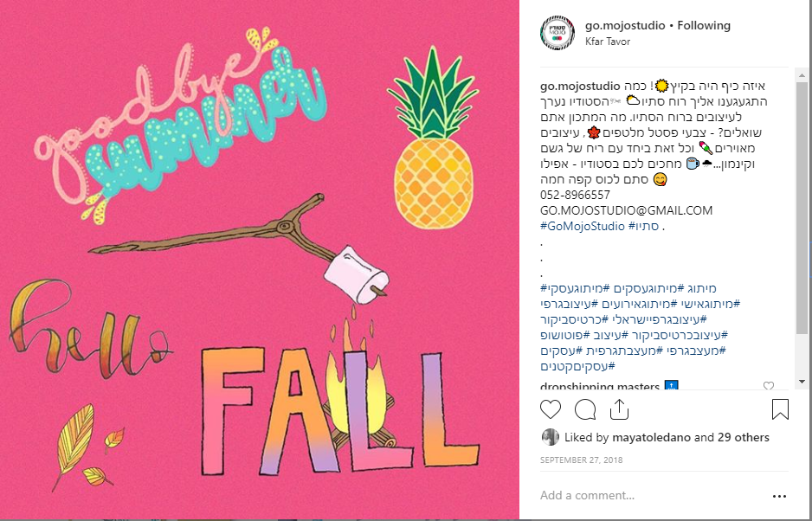Open the #GoMojoStudio hashtag
The image size is (812, 521).
click(x=583, y=227)
